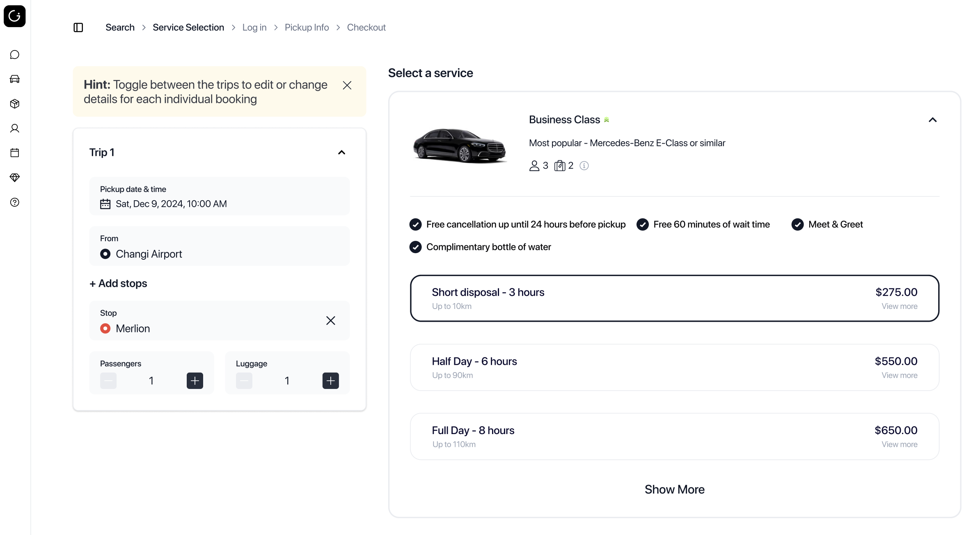Click the diamond icon in sidebar
980x535 pixels.
pos(15,178)
